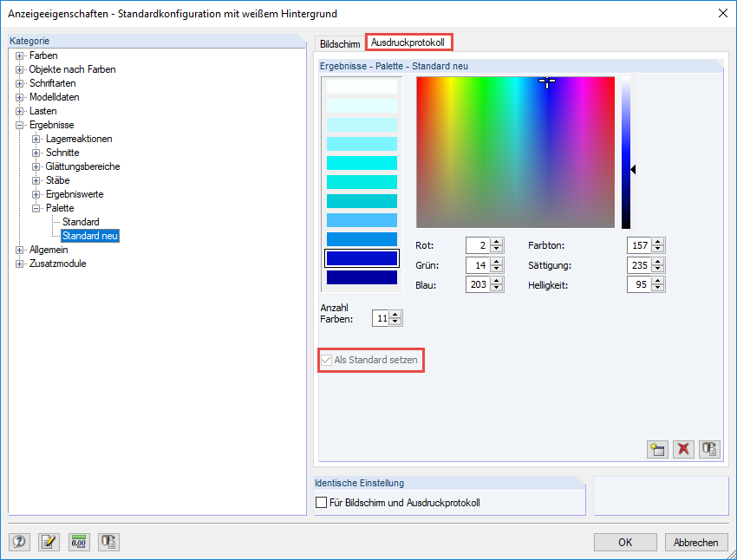Viewport: 737px width, 560px height.
Task: Toggle Als Standard setzen checkbox
Action: coord(326,361)
